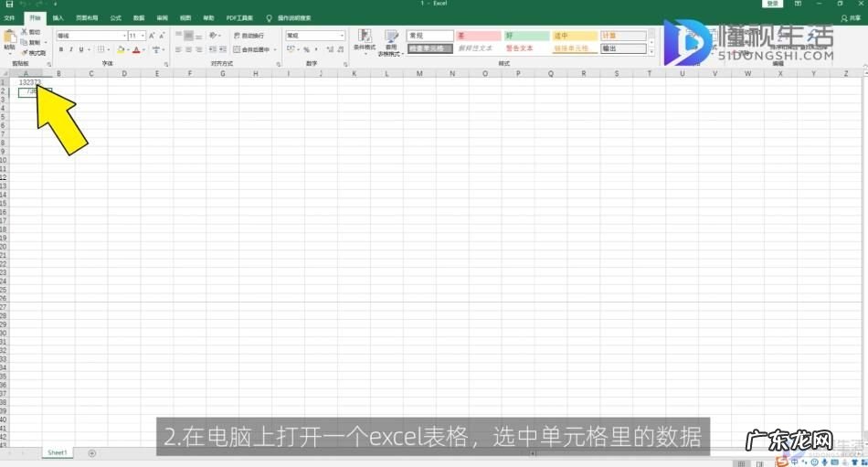The height and width of the screenshot is (467, 868).
Task: Open the fill color dropdown arrow
Action: 128,50
